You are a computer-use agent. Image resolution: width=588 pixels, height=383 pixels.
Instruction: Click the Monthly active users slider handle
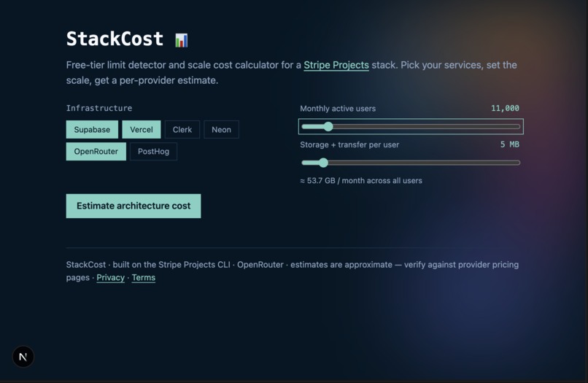[x=328, y=126]
